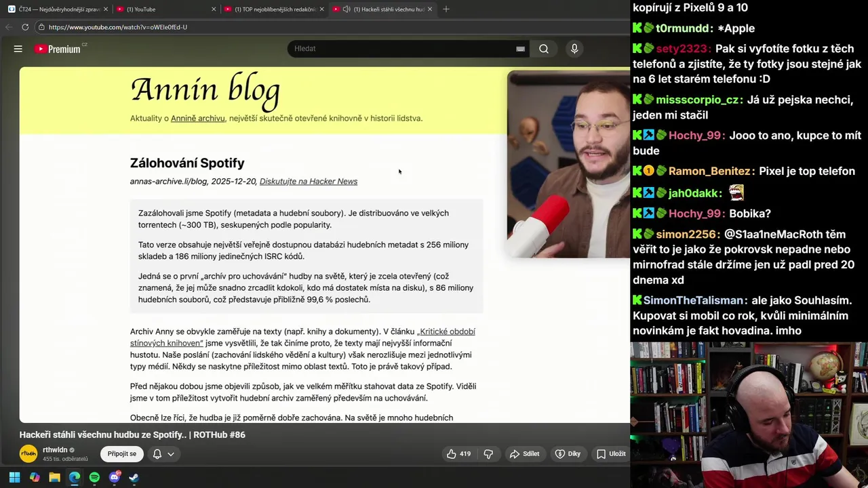Select the browser URL address bar
868x488 pixels.
332,27
